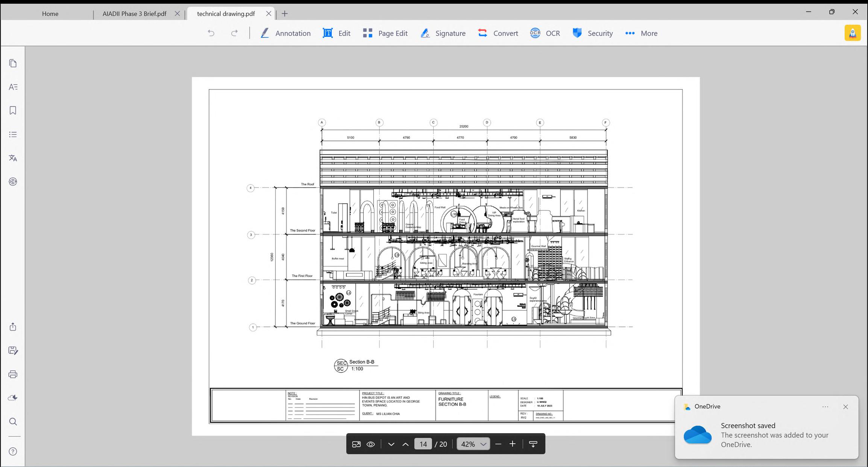Open the help question mark icon
The width and height of the screenshot is (868, 467).
(13, 452)
